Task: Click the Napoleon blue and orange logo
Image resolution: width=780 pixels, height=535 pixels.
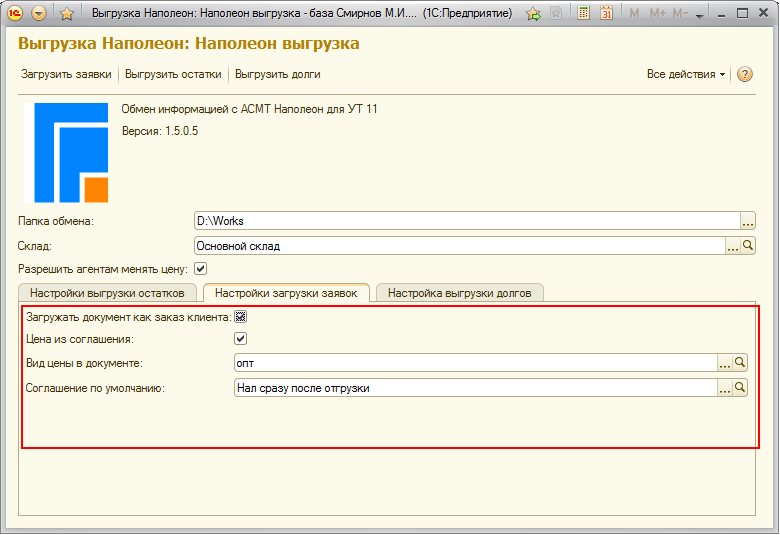Action: point(66,152)
